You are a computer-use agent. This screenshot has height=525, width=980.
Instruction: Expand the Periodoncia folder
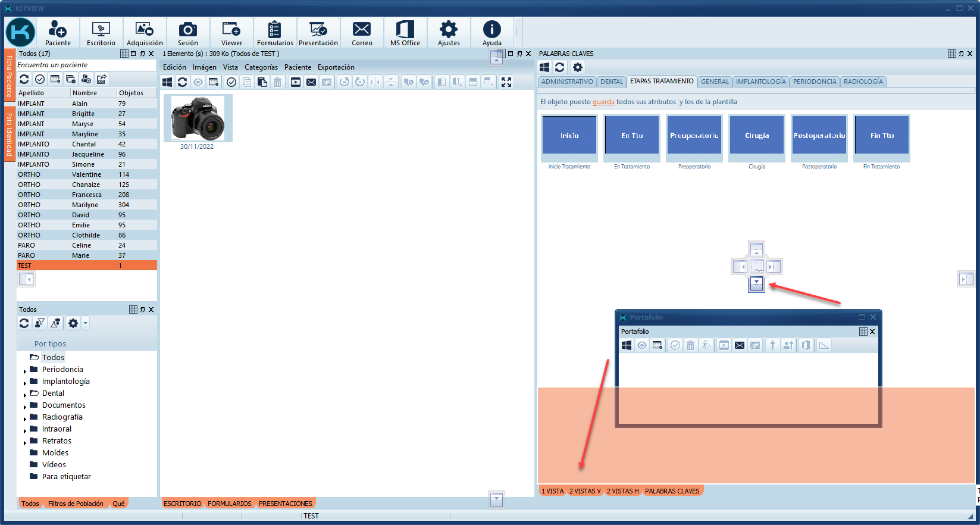coord(25,371)
